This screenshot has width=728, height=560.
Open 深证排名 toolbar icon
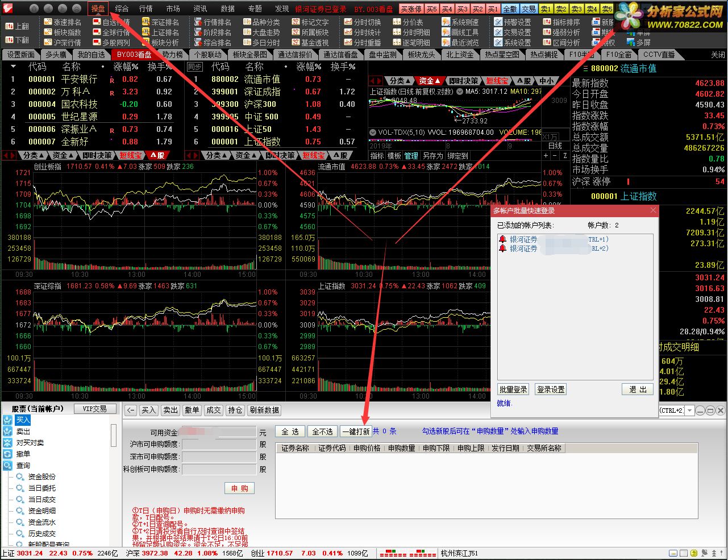[x=160, y=22]
